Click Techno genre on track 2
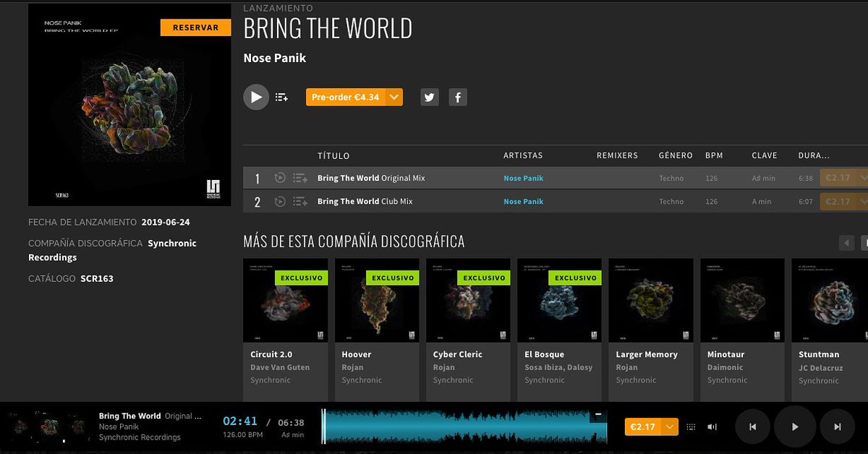This screenshot has height=454, width=868. coord(671,202)
